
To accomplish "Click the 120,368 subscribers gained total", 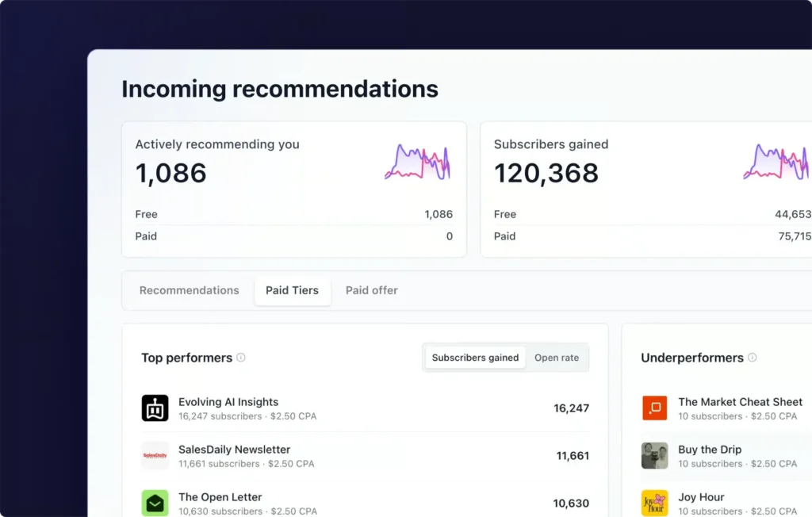I will (546, 173).
